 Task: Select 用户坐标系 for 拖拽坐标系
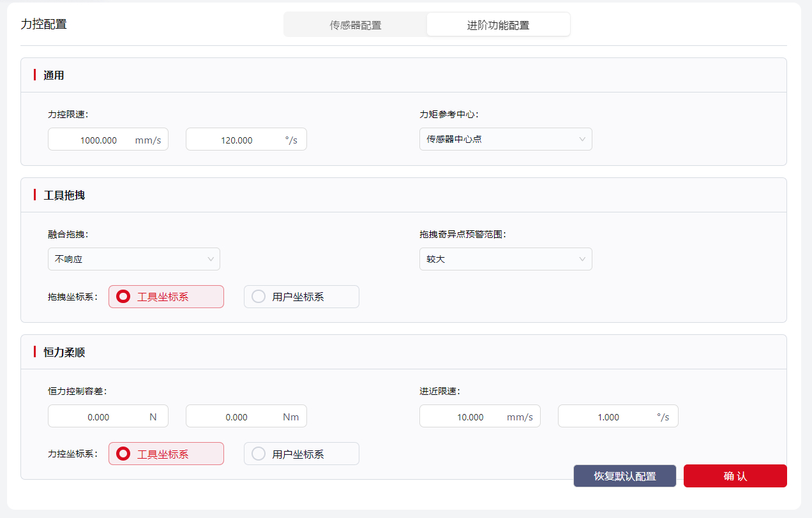pos(301,297)
